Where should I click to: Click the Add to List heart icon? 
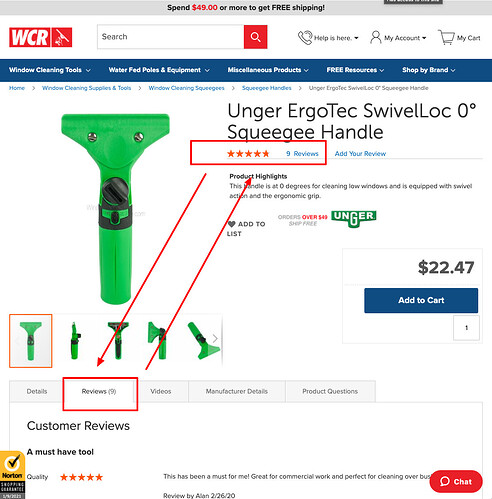click(232, 224)
